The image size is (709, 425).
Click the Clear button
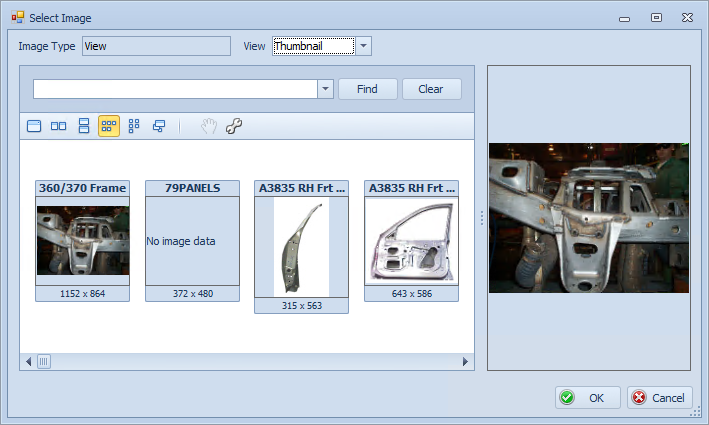tap(431, 89)
